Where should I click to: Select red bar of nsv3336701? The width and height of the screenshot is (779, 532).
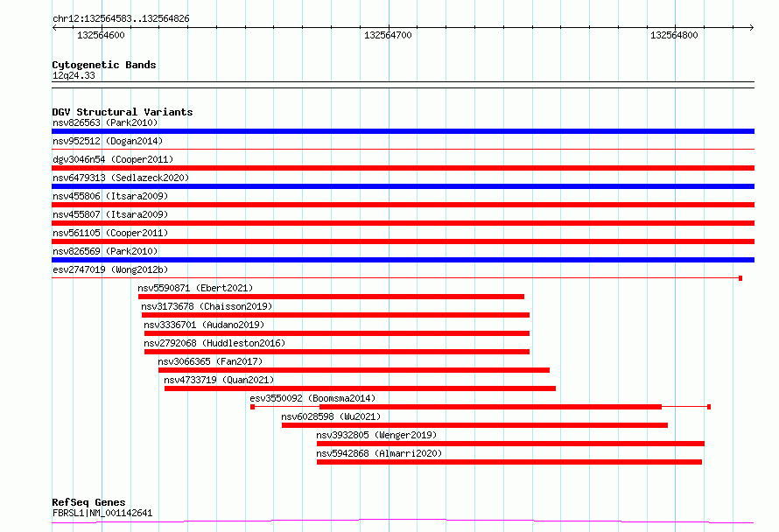[337, 333]
